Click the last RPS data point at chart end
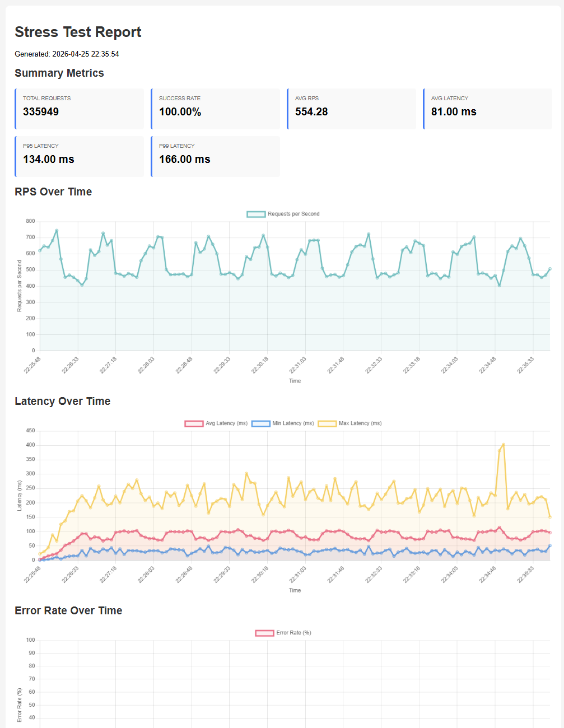Viewport: 564px width, 728px height. [550, 269]
